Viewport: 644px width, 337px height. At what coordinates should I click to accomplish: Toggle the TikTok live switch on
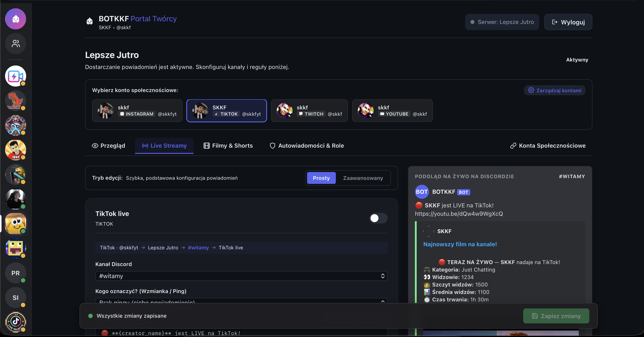click(378, 218)
